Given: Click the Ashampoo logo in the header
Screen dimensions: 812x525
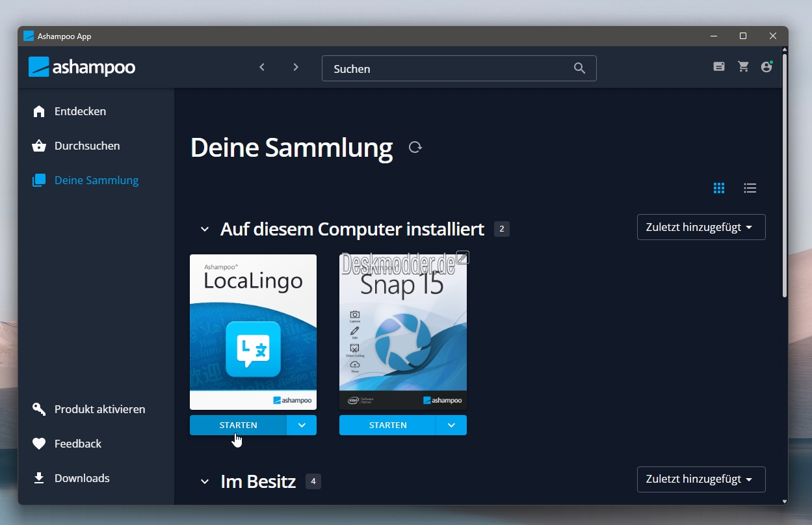Looking at the screenshot, I should [82, 67].
